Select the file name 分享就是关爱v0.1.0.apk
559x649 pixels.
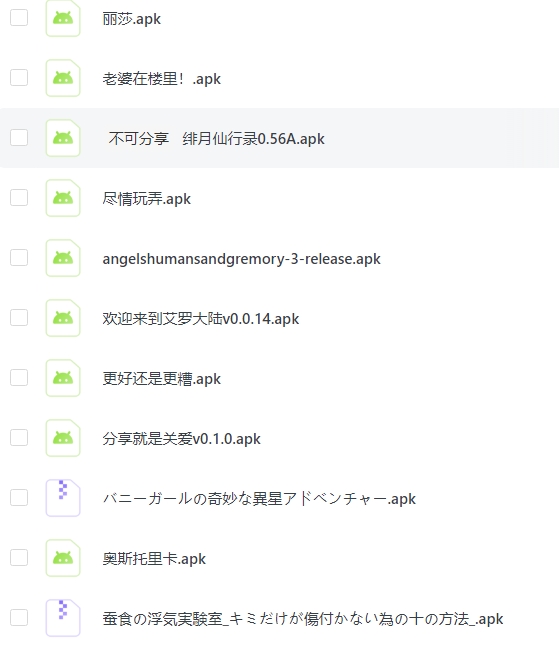[x=182, y=439]
